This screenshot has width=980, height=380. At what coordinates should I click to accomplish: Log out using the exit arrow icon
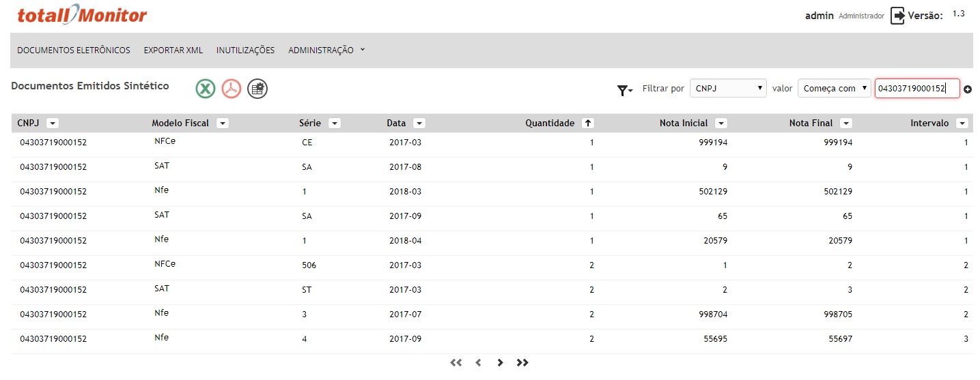898,16
